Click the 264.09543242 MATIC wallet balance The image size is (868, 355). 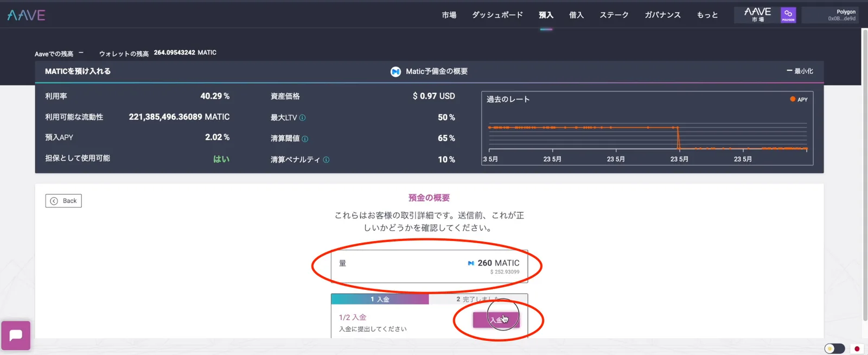click(185, 53)
